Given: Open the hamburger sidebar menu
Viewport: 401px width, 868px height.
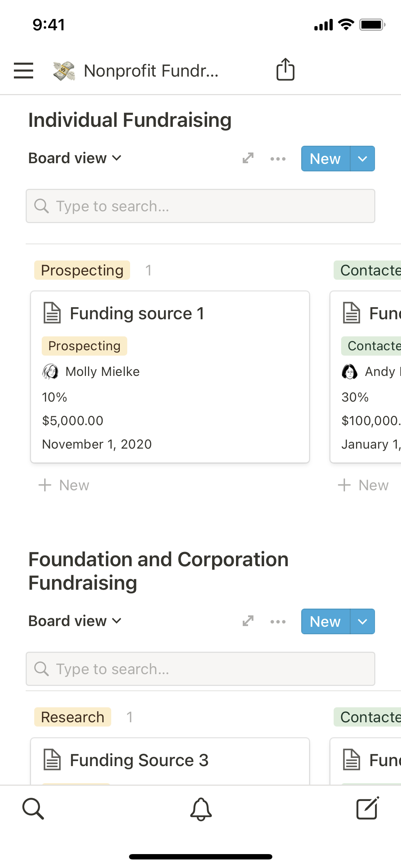Looking at the screenshot, I should point(24,70).
